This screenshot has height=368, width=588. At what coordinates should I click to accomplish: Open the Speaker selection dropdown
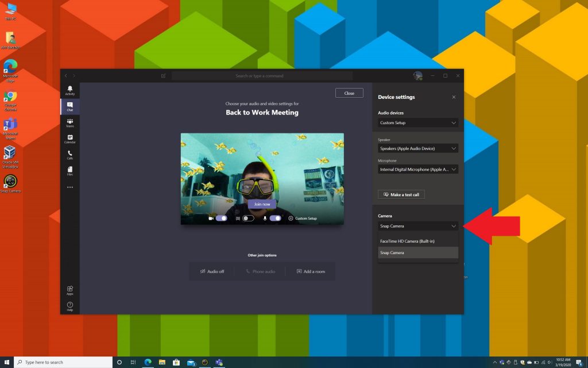tap(418, 148)
